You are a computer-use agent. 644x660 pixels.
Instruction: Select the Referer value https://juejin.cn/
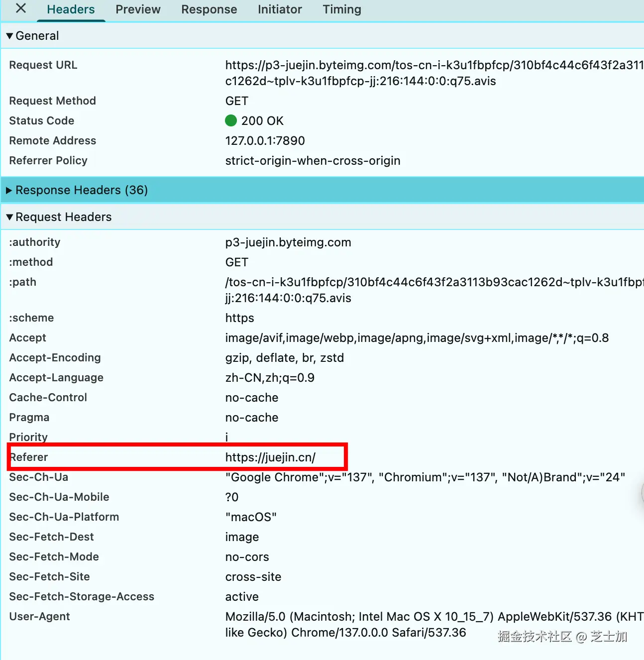270,457
